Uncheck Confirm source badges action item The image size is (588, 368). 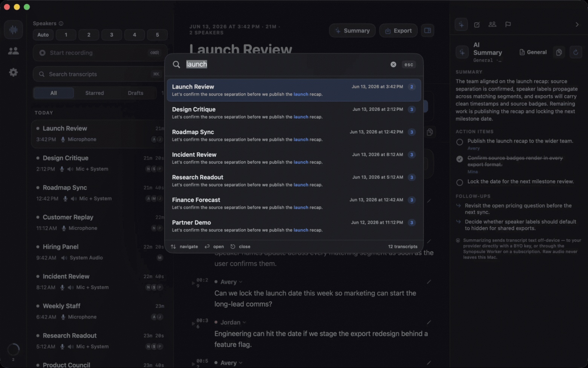[x=459, y=159]
